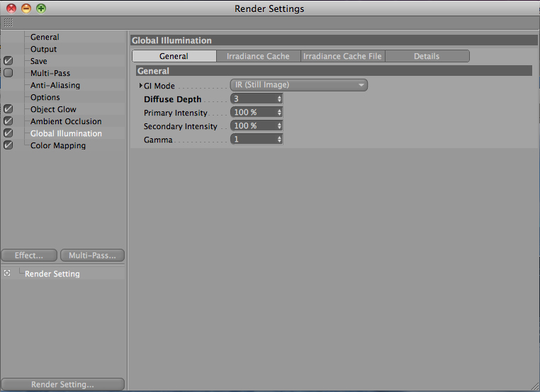Open the GI Mode dropdown
This screenshot has height=392, width=540.
[299, 85]
